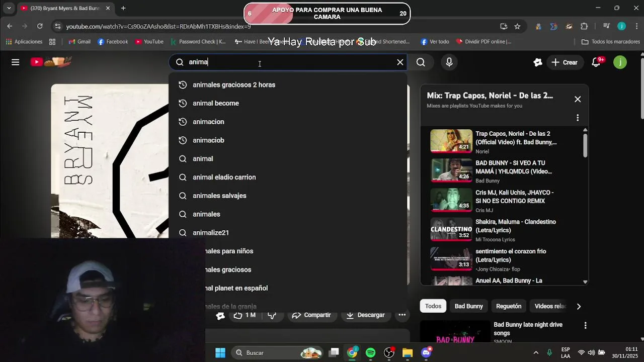The image size is (644, 362).
Task: Select suggestion animales salvajes
Action: 288,196
